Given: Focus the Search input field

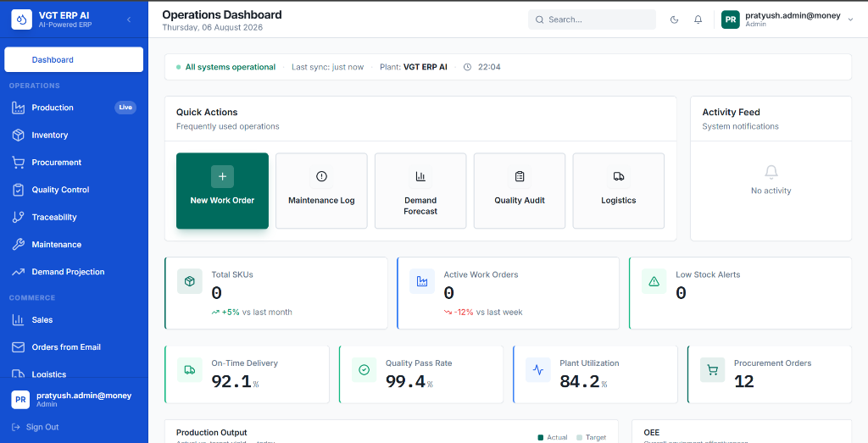Looking at the screenshot, I should [x=592, y=19].
